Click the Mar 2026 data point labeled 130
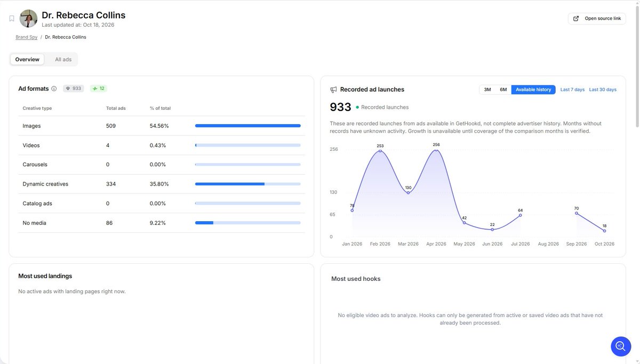Screen dimensions: 640x364 [409, 192]
